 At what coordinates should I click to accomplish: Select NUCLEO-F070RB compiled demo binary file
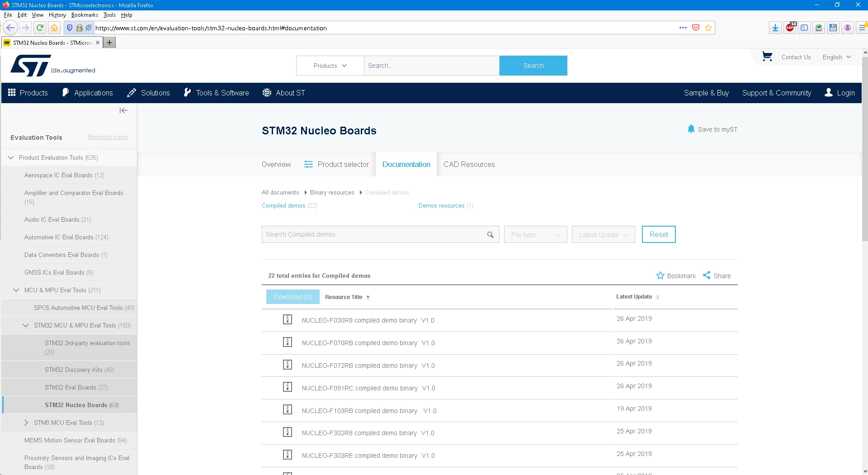pyautogui.click(x=288, y=342)
